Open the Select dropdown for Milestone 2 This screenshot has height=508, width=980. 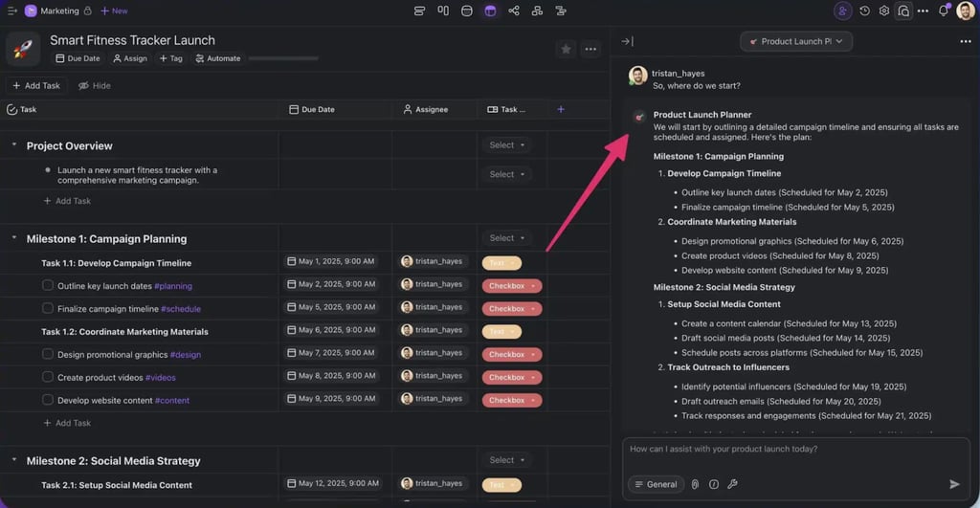coord(506,460)
